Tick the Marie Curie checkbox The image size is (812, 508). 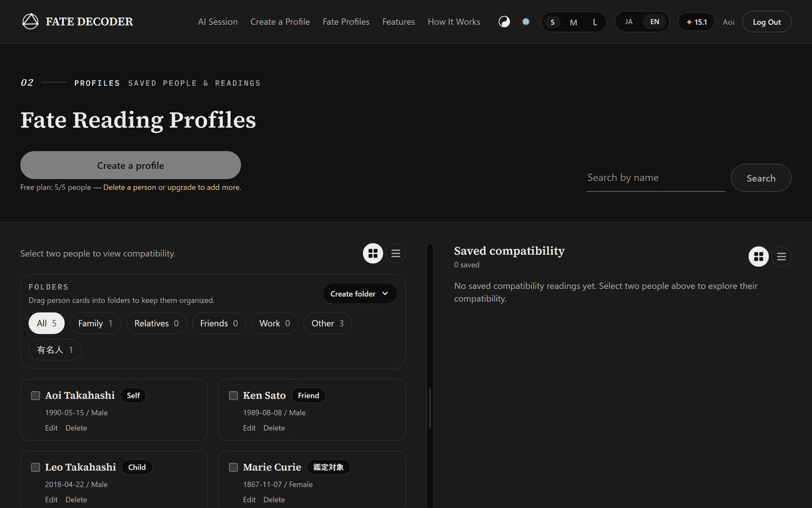pos(233,467)
